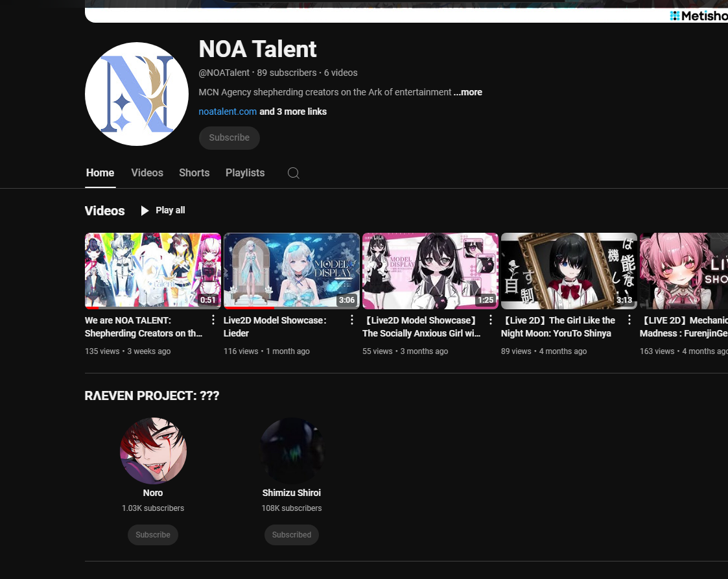The height and width of the screenshot is (579, 728).
Task: Open the Lieder model showcase thumbnail
Action: pos(292,270)
